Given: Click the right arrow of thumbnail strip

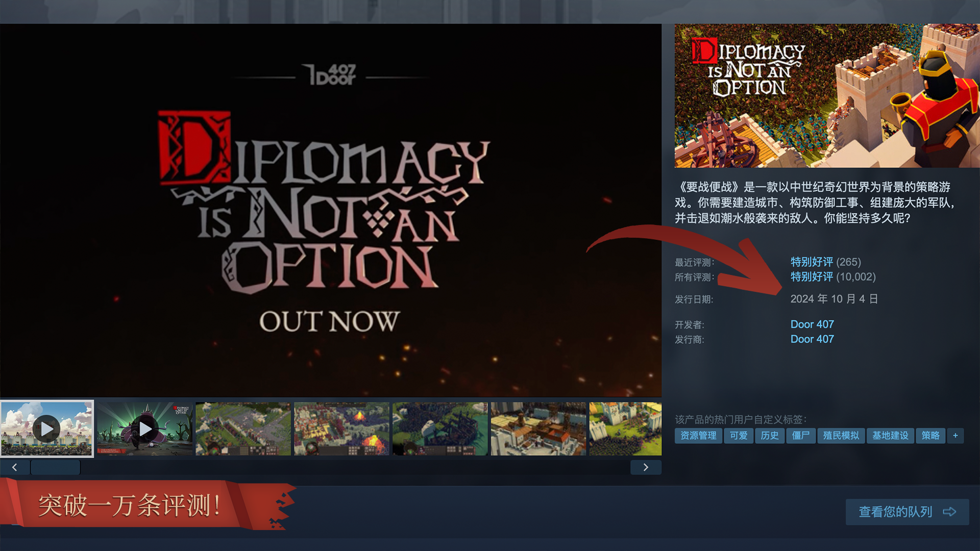Looking at the screenshot, I should pyautogui.click(x=646, y=467).
